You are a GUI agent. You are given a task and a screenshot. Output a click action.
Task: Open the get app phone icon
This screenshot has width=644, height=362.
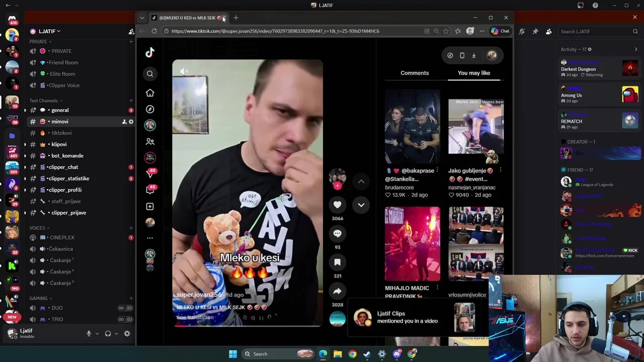462,55
